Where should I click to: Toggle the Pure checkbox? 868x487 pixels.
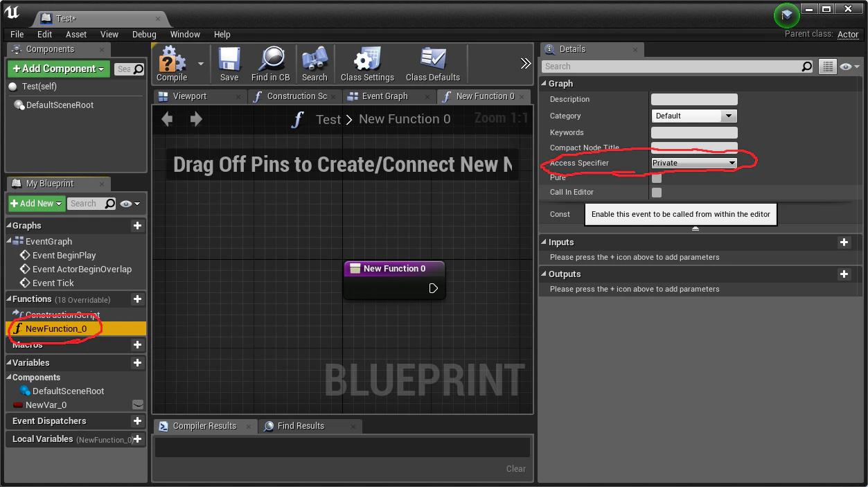point(657,178)
